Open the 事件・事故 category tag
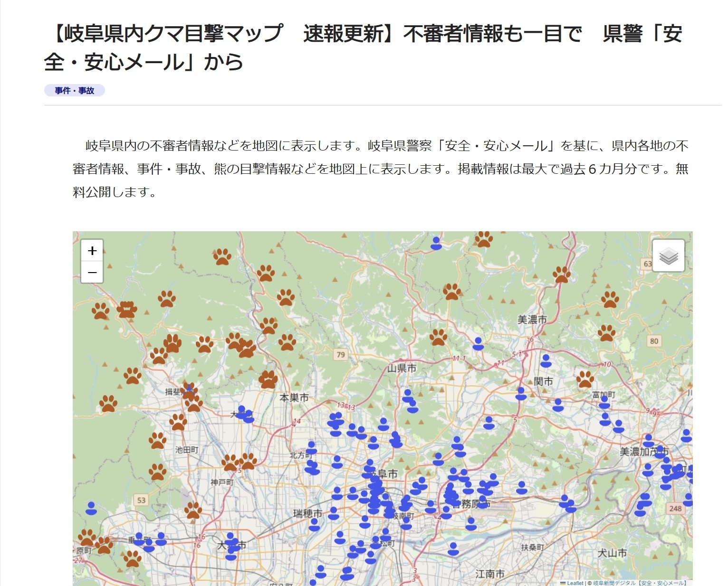This screenshot has width=728, height=586. (75, 91)
